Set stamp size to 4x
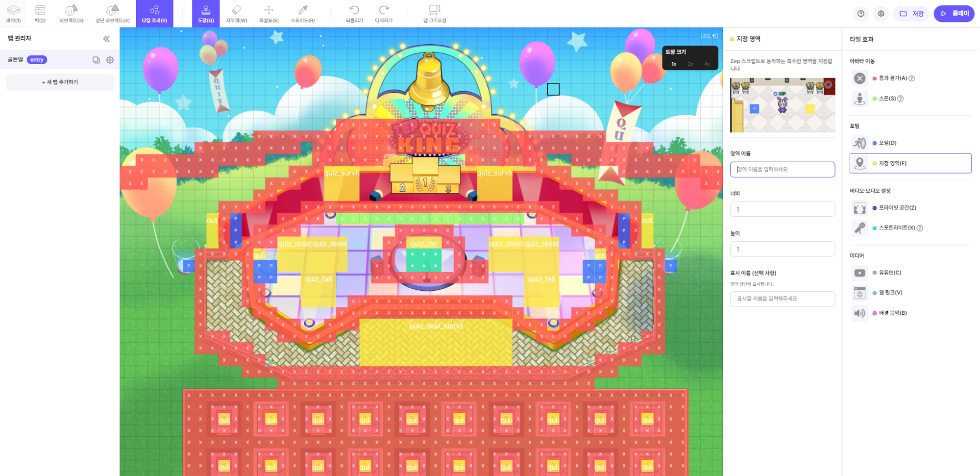This screenshot has width=980, height=476. [x=707, y=64]
